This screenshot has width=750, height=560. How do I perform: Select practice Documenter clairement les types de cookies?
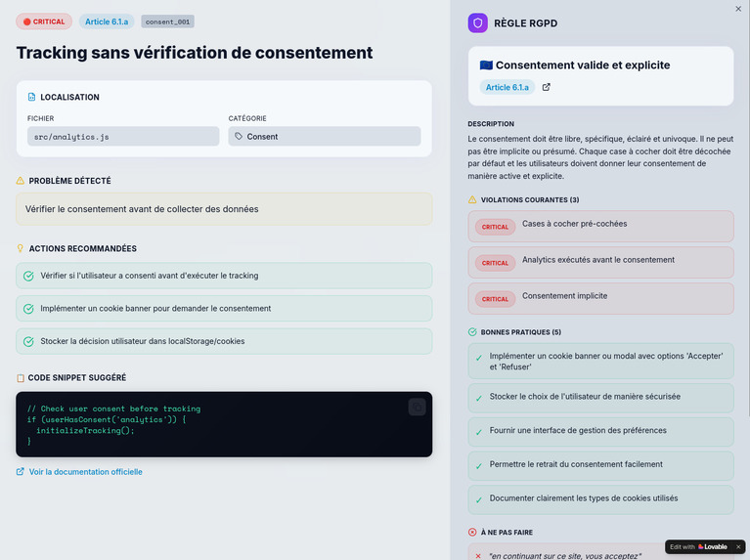[x=600, y=499]
